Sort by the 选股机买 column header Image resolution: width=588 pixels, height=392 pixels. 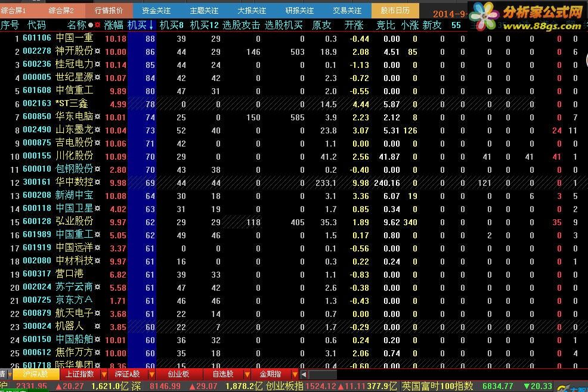pos(283,25)
